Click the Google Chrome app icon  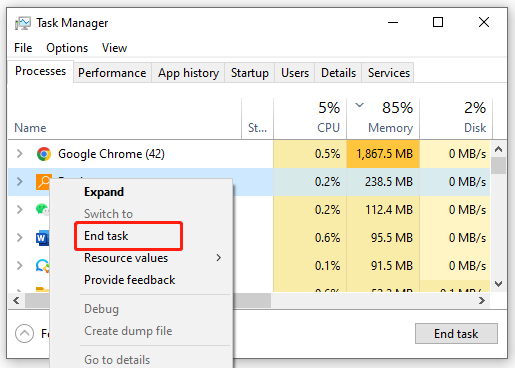tap(44, 154)
